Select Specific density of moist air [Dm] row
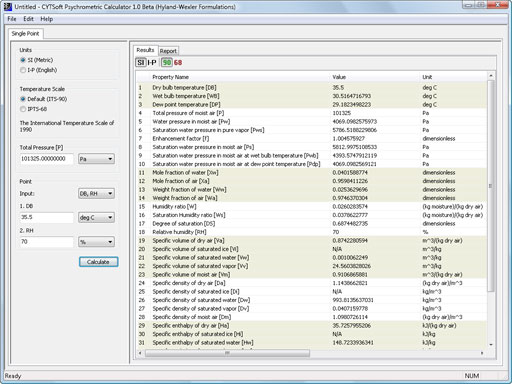Viewport: 512px width, 384px height. (x=311, y=317)
